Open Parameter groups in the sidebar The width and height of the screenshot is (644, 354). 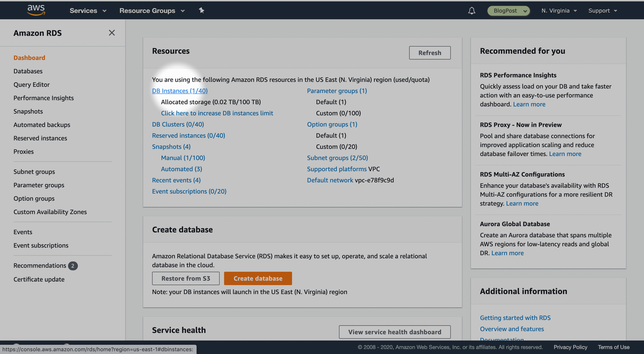tap(39, 185)
